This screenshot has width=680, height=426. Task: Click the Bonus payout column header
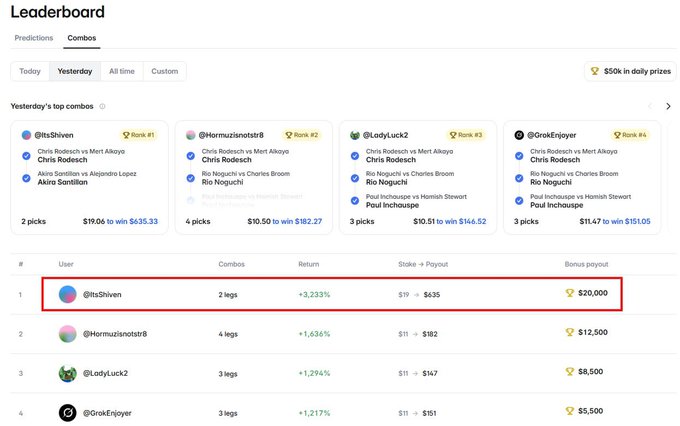tap(586, 264)
